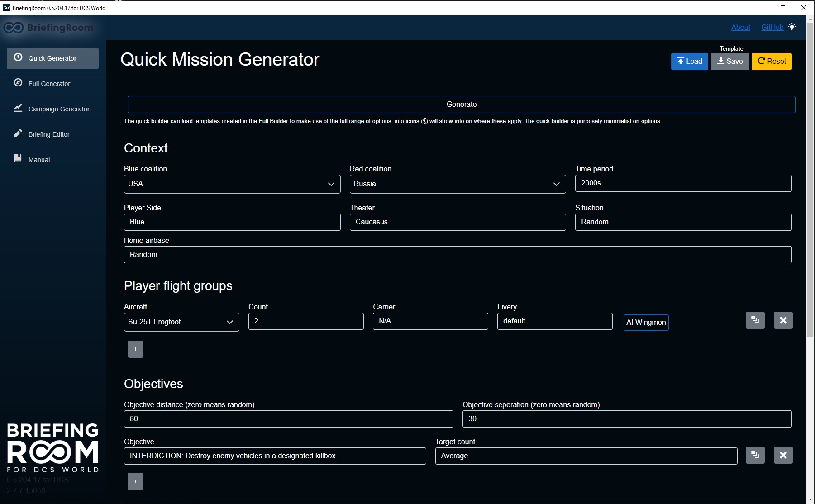
Task: Delete the Su-25T flight group with X
Action: click(x=783, y=320)
